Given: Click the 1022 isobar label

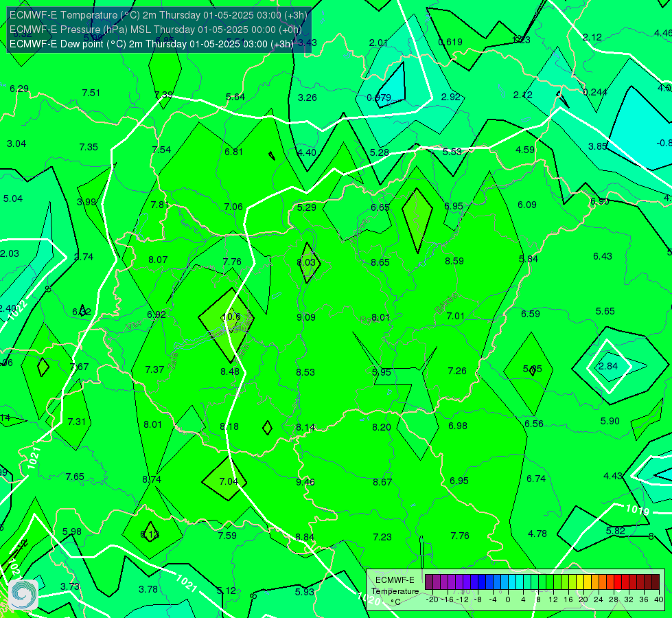Looking at the screenshot, I should pyautogui.click(x=19, y=310).
